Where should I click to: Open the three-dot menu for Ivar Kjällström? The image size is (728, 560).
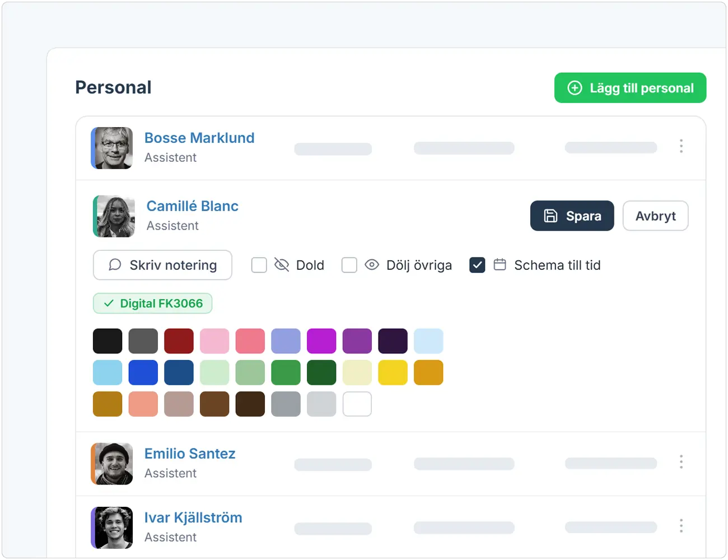coord(681,526)
